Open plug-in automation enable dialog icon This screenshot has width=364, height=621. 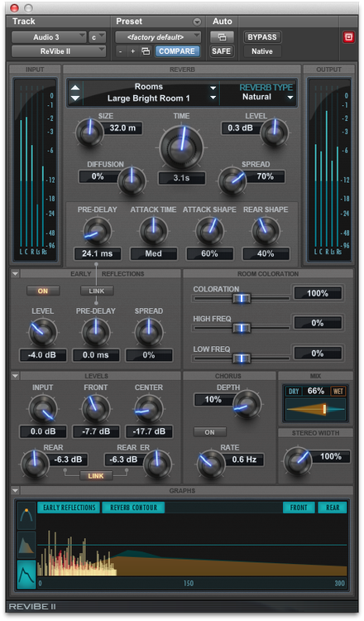coord(222,37)
